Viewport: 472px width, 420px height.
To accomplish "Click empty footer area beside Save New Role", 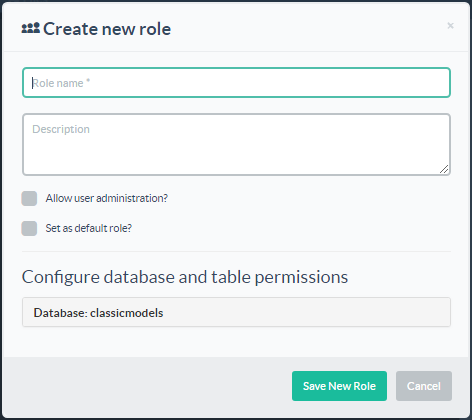I will coord(147,386).
